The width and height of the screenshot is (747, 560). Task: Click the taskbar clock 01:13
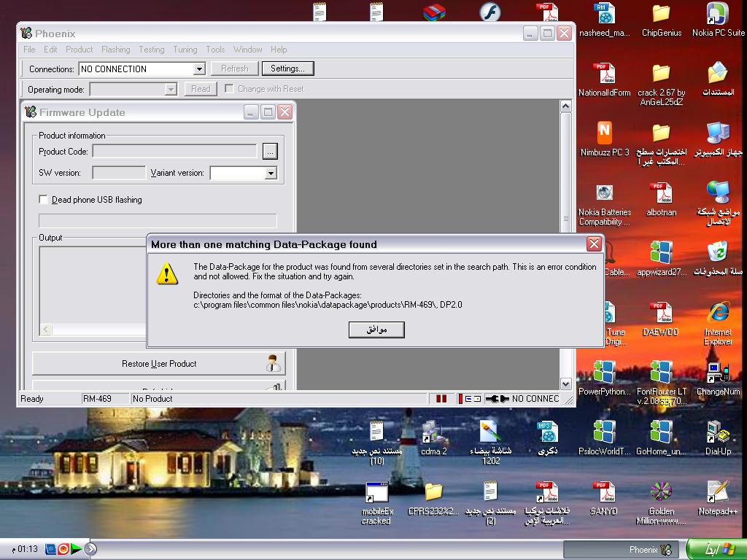25,549
